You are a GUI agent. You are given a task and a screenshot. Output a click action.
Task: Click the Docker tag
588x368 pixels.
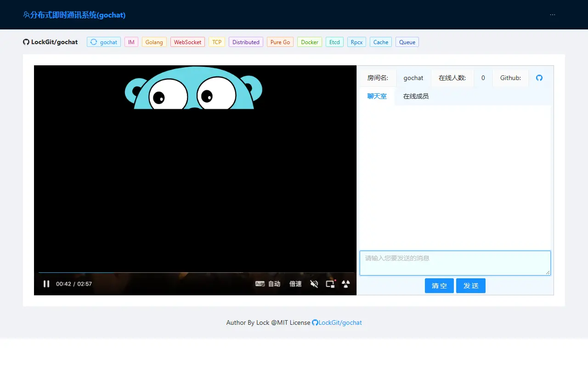pos(310,42)
